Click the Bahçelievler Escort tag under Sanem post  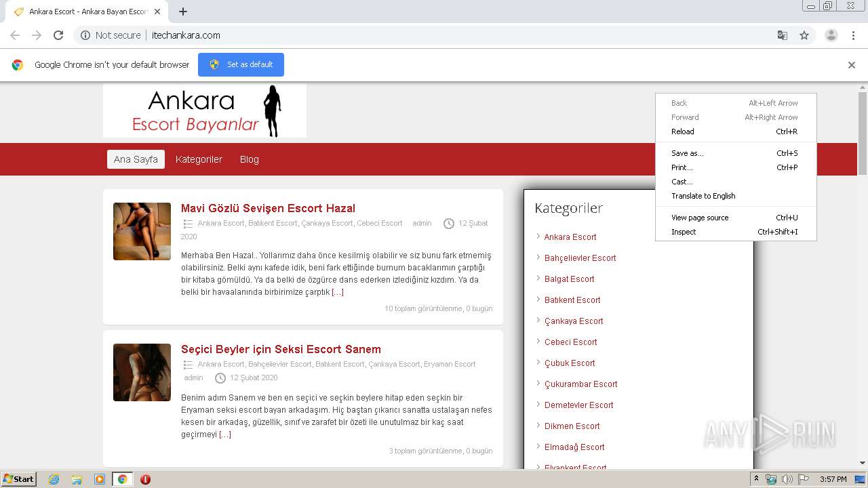[280, 364]
